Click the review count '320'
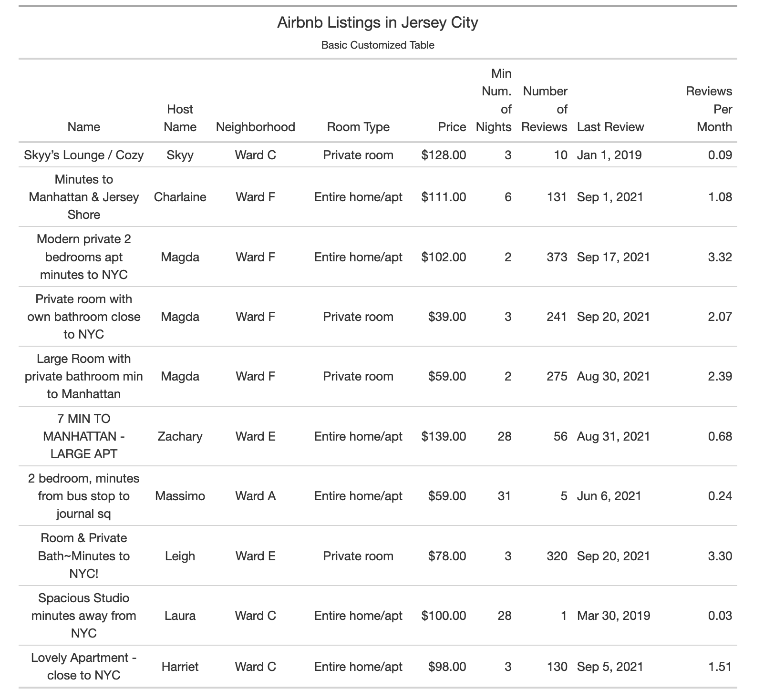The image size is (764, 700). (x=557, y=556)
